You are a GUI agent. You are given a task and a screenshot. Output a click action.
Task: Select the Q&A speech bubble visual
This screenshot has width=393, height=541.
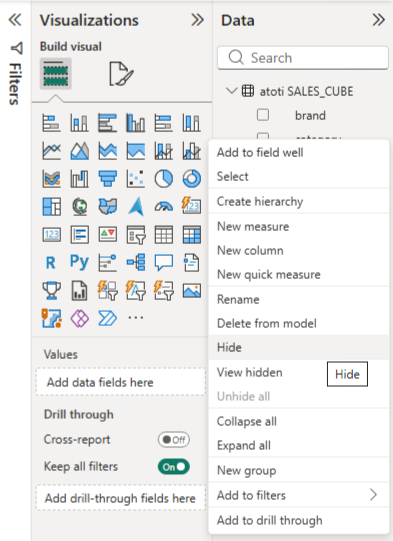[164, 263]
